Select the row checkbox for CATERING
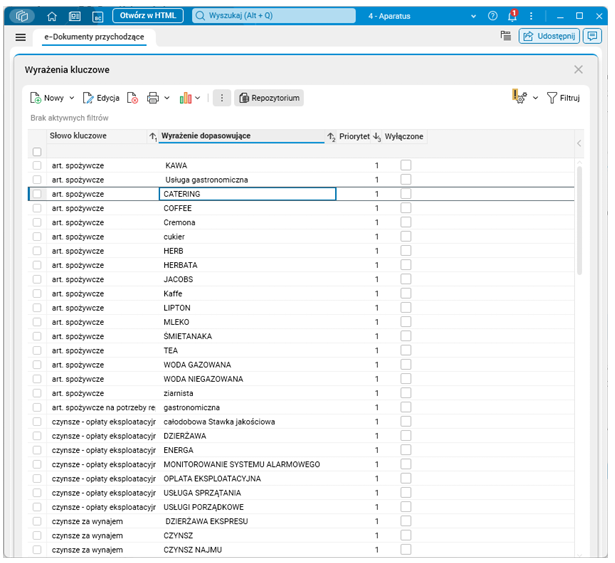The width and height of the screenshot is (615, 563). pos(37,194)
